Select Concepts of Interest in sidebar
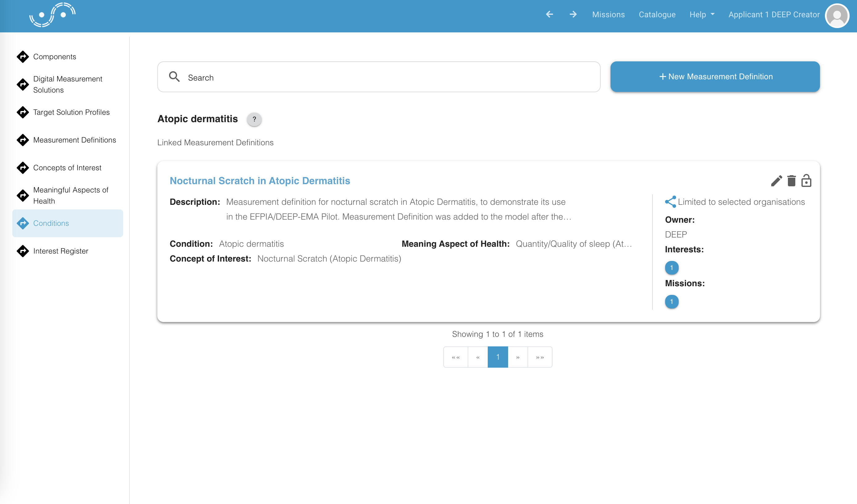Image resolution: width=857 pixels, height=504 pixels. pos(68,168)
